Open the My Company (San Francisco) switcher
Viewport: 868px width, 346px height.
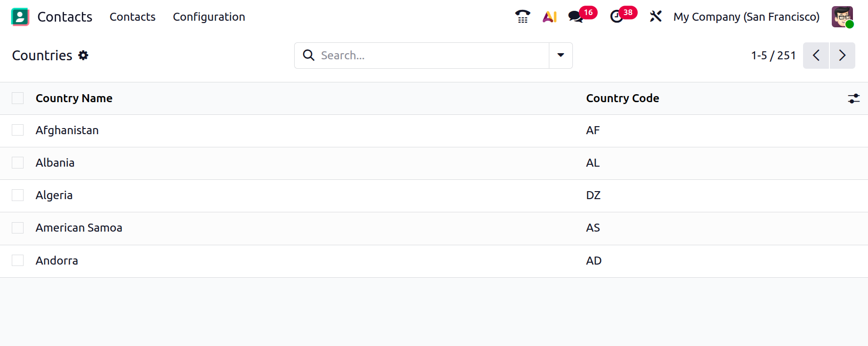[746, 17]
